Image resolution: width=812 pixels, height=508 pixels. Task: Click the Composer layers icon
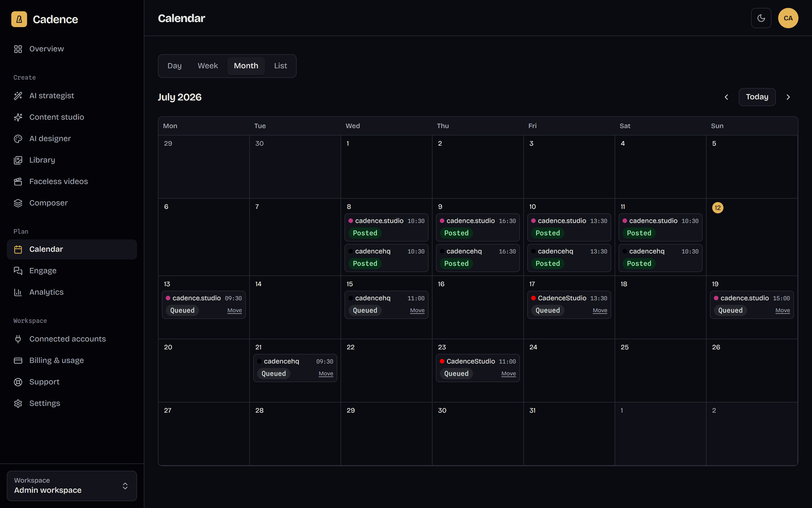(18, 203)
